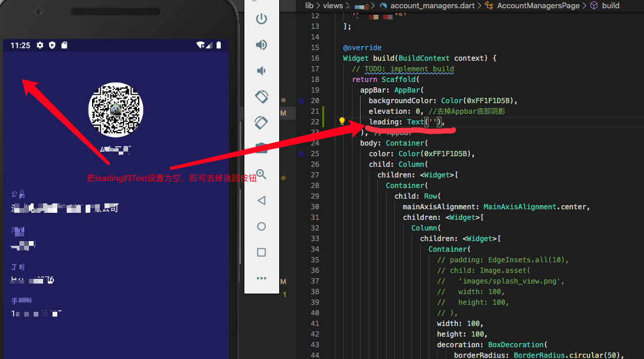Click the emulator home circle button

pos(261,226)
